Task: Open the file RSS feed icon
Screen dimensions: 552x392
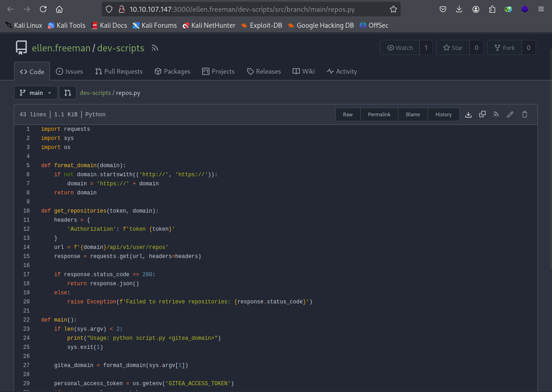Action: coord(496,114)
